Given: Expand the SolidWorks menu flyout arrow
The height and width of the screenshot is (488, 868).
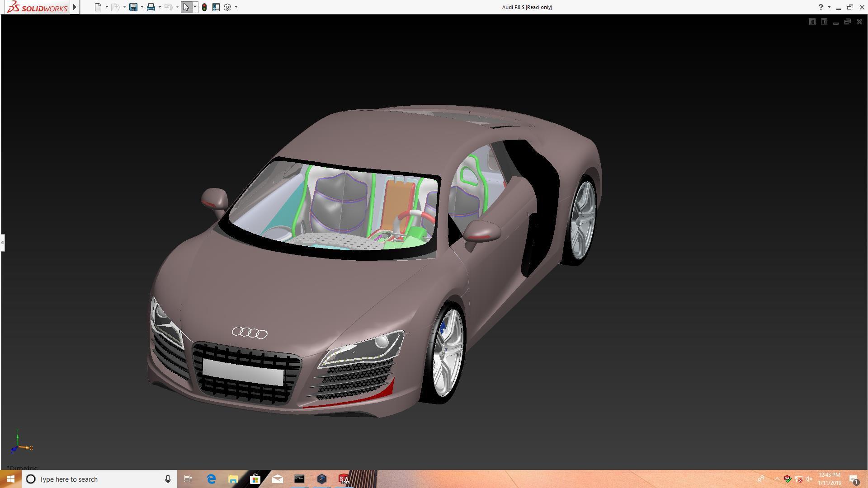Looking at the screenshot, I should [x=75, y=7].
